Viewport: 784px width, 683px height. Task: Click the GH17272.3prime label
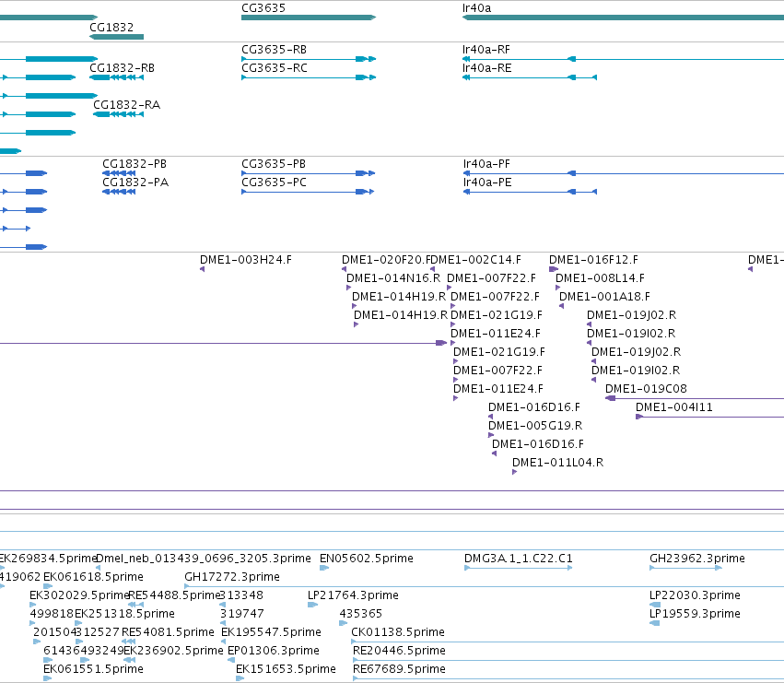point(232,577)
